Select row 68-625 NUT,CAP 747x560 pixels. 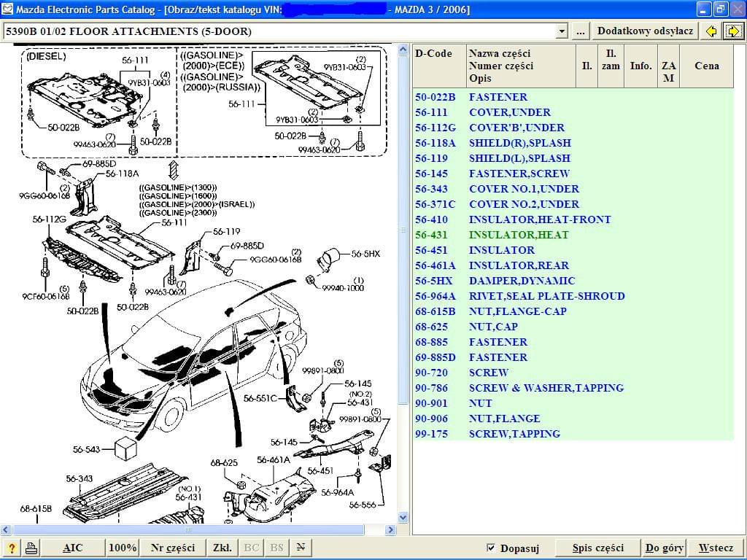point(573,327)
